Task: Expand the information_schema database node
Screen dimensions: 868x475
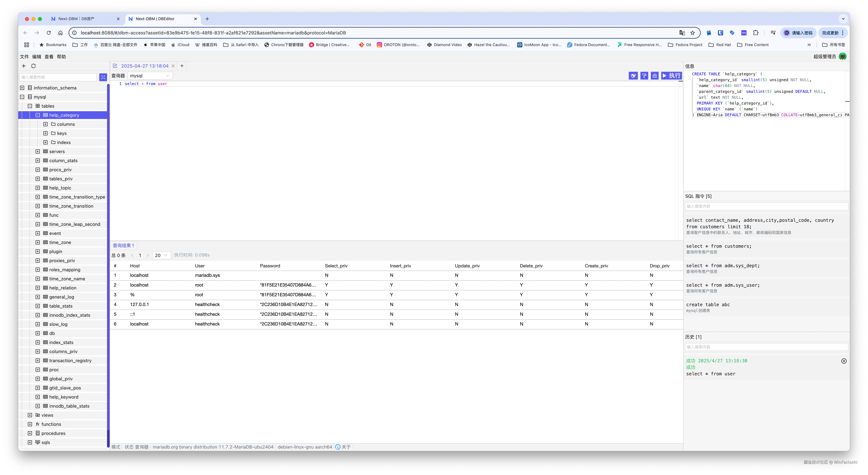Action: [x=22, y=88]
